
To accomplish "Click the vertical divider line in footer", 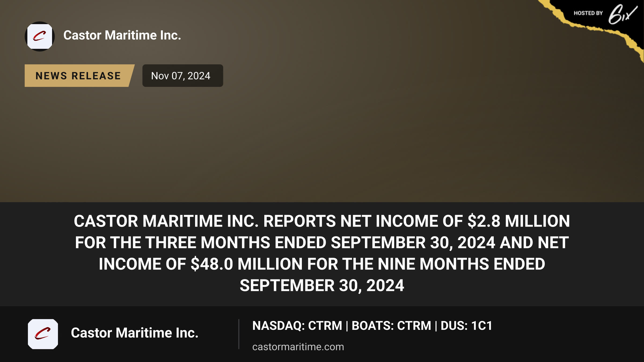I will coord(239,334).
